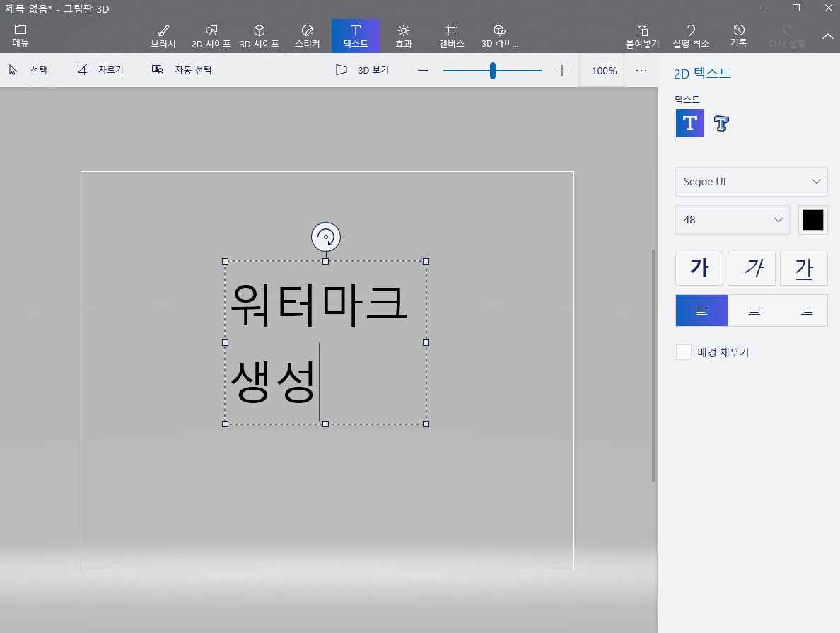Image resolution: width=840 pixels, height=633 pixels.
Task: Align text left
Action: point(702,310)
